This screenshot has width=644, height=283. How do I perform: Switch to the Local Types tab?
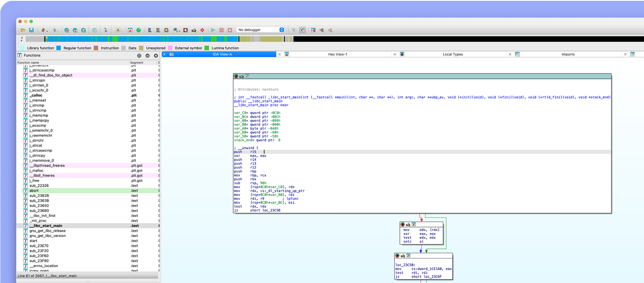point(453,54)
